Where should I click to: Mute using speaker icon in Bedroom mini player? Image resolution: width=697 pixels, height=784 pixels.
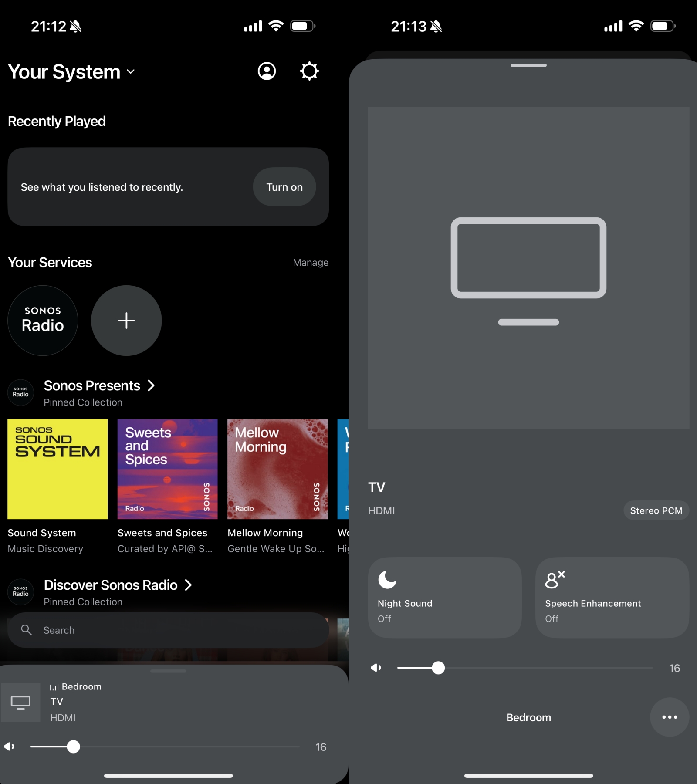[x=10, y=747]
